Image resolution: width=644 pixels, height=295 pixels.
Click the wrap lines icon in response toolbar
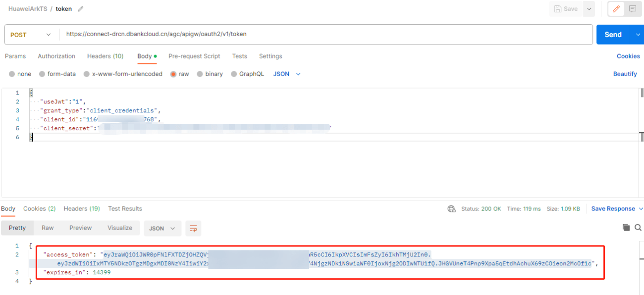(193, 228)
